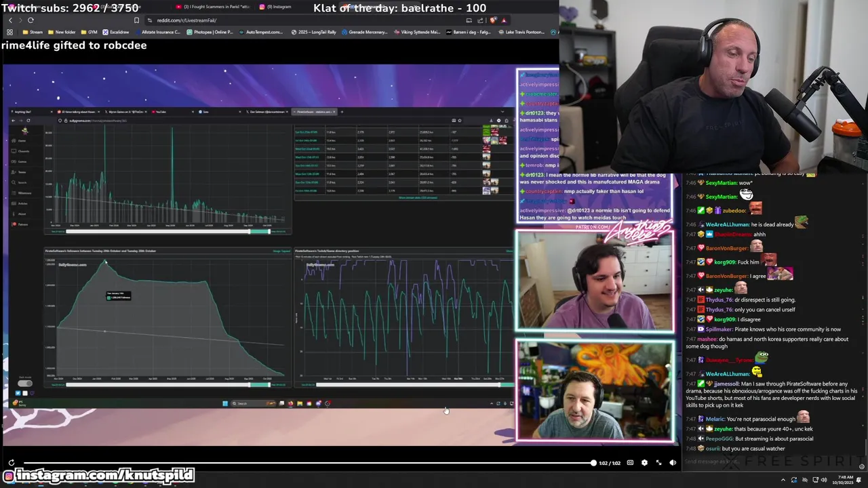868x488 pixels.
Task: Toggle closed captions on the video player
Action: (630, 463)
